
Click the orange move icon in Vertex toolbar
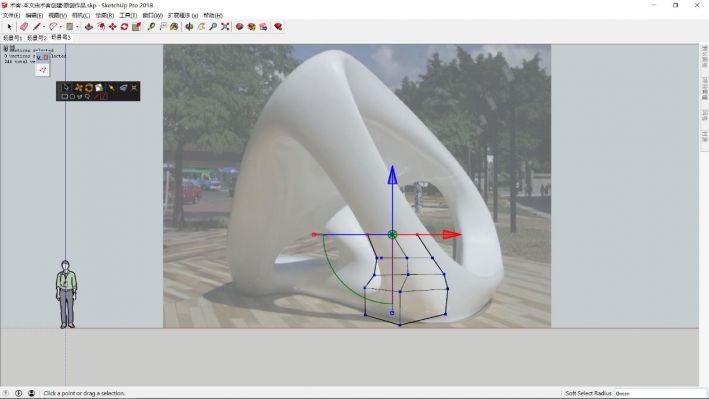(x=78, y=87)
